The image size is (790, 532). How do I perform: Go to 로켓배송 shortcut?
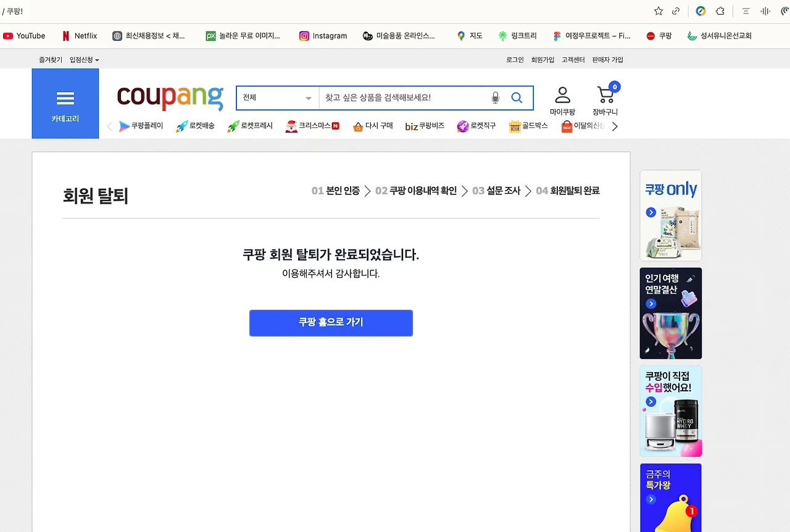195,126
